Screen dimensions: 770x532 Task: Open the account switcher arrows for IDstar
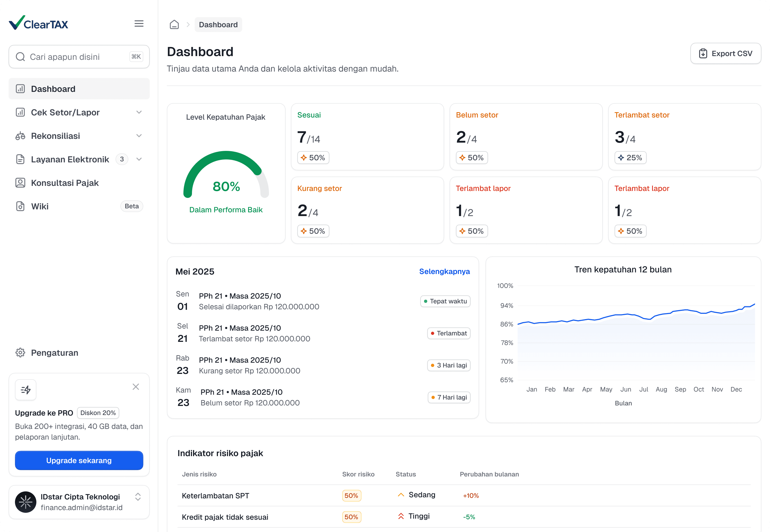point(138,497)
